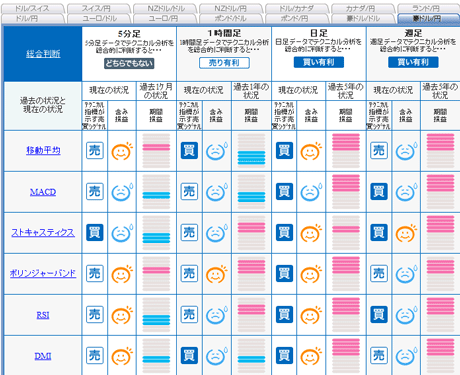Click the RSI 5分足 sell signal icon
The image size is (460, 375).
(x=95, y=314)
